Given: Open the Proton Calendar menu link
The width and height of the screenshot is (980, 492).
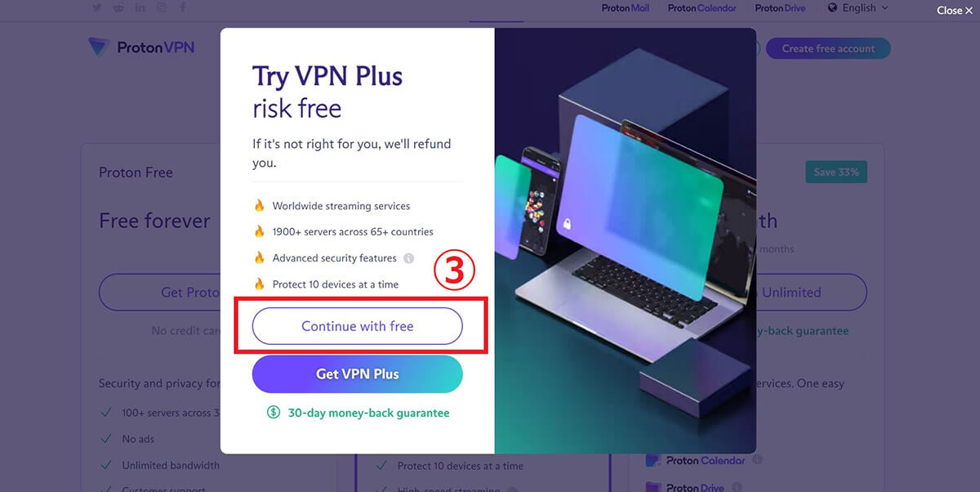Looking at the screenshot, I should [x=702, y=8].
